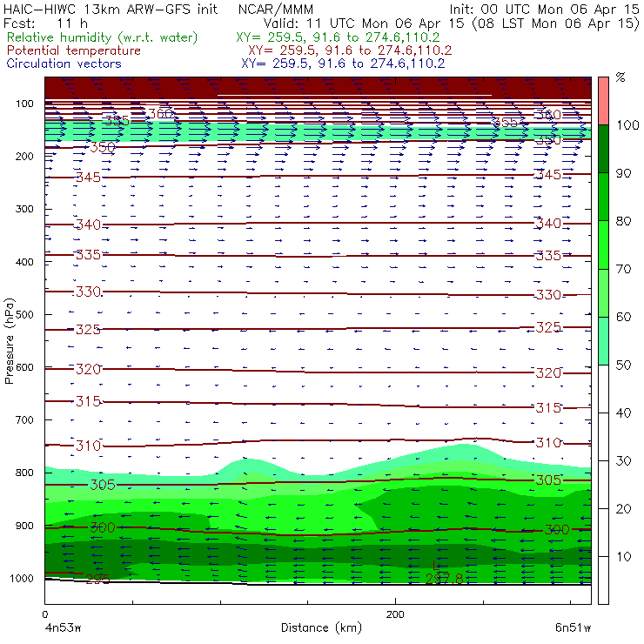Screen dimensions: 644x644
Task: Select the bright green 70–80% colorbar segment
Action: [603, 245]
